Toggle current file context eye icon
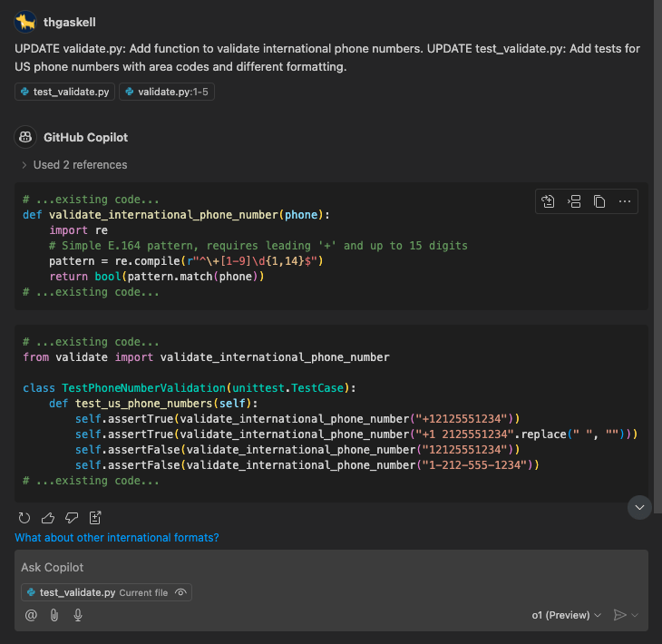The width and height of the screenshot is (662, 644). tap(180, 592)
